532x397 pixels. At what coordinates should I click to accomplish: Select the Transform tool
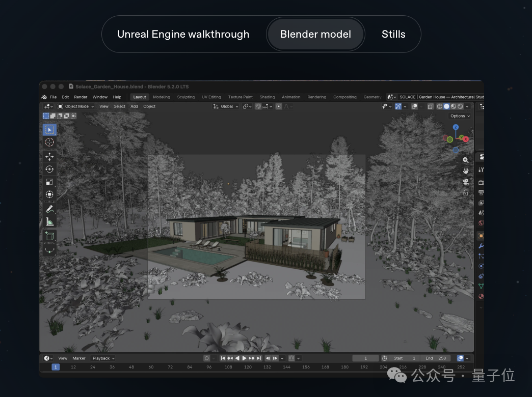49,194
